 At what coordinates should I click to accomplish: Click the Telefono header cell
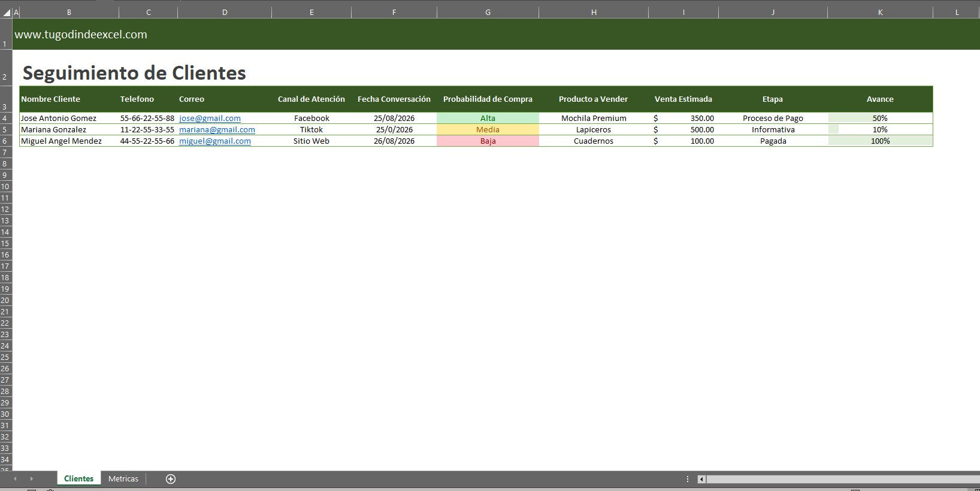click(x=148, y=99)
